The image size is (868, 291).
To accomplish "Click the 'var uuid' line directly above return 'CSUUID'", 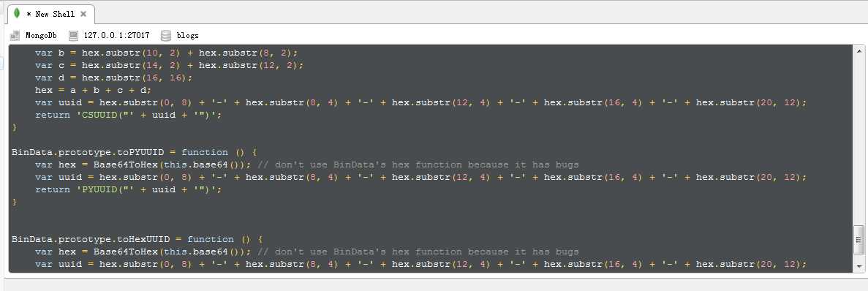I will pyautogui.click(x=420, y=102).
